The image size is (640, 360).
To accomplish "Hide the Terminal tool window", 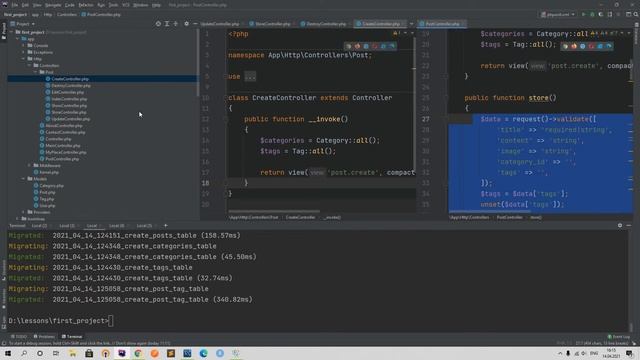I will tap(629, 225).
